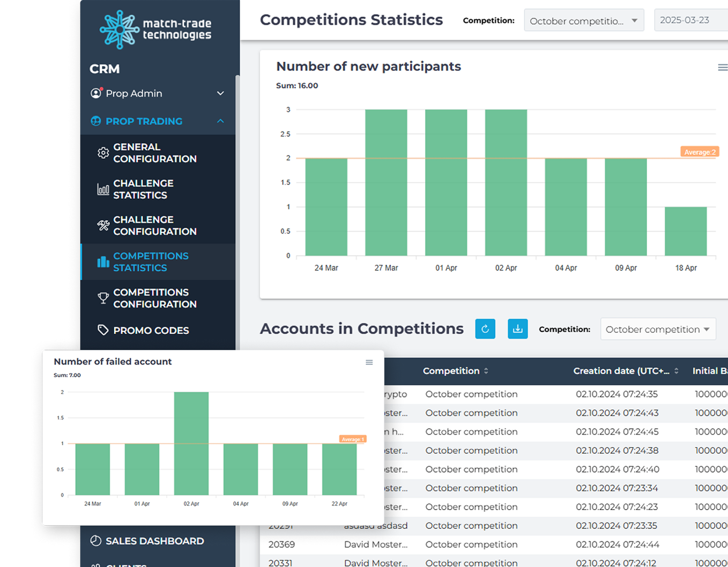
Task: Click the download icon for accounts table
Action: tap(517, 329)
